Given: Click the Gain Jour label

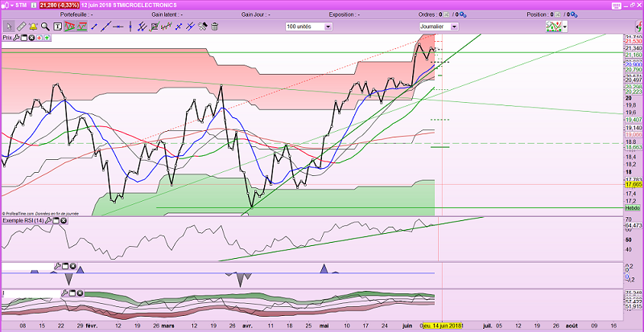Looking at the screenshot, I should [x=254, y=14].
